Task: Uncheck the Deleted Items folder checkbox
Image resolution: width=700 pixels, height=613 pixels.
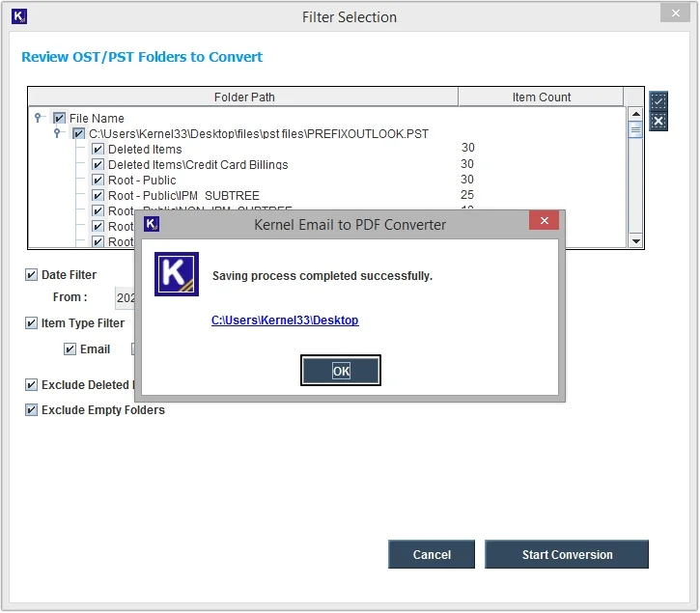Action: click(x=98, y=149)
